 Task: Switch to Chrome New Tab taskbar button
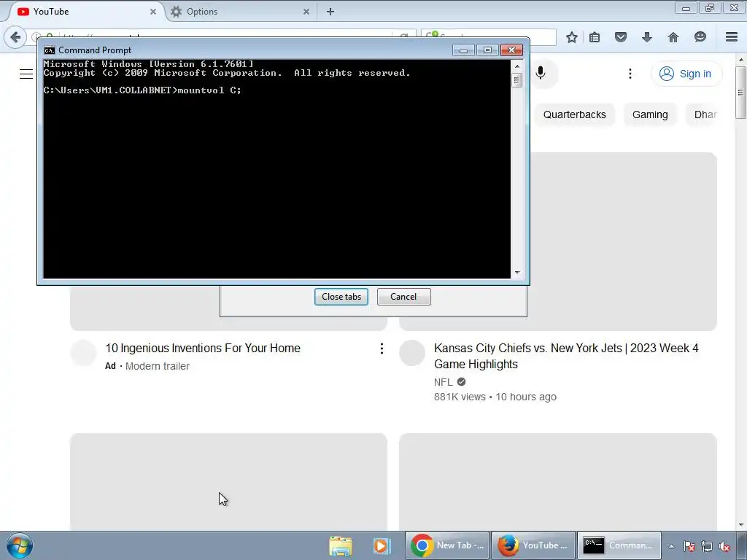click(x=447, y=545)
